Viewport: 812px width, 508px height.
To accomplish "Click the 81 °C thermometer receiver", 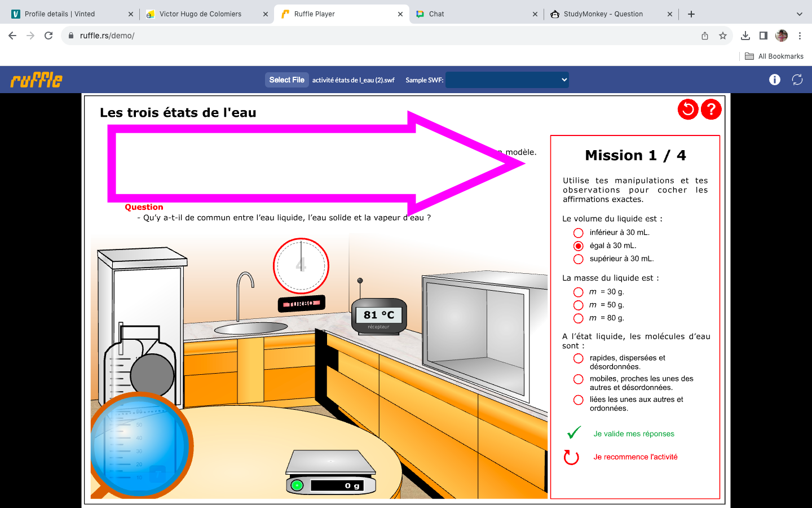I will 379,317.
